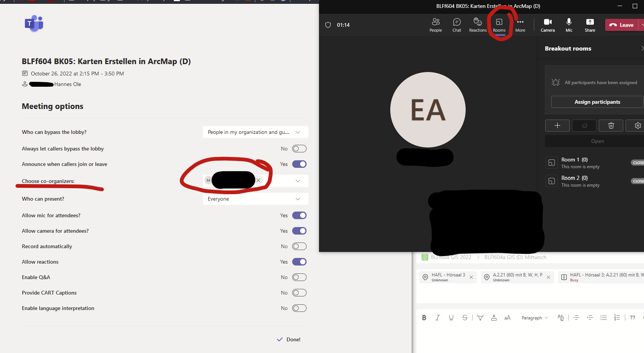This screenshot has height=353, width=644.
Task: Click Assign participants button
Action: click(597, 102)
